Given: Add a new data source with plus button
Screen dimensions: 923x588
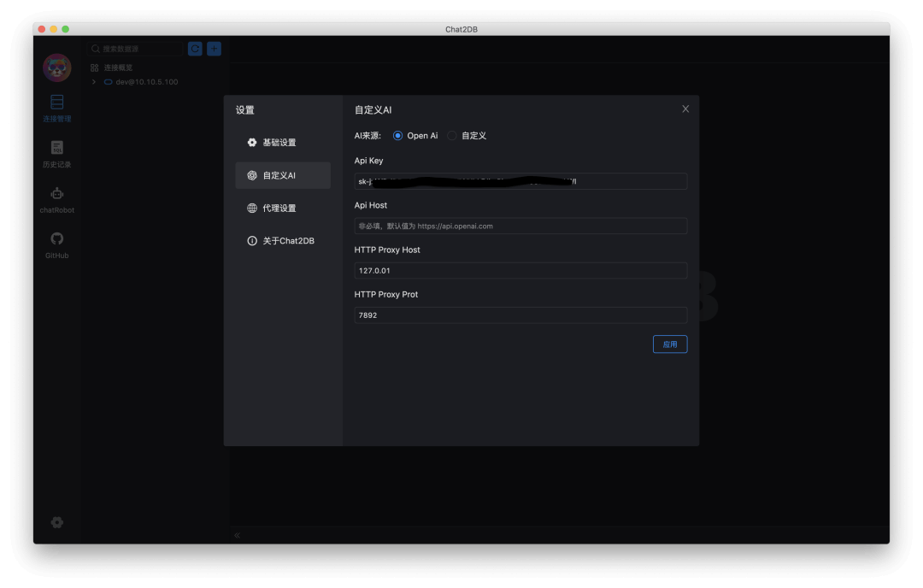Looking at the screenshot, I should [x=214, y=49].
